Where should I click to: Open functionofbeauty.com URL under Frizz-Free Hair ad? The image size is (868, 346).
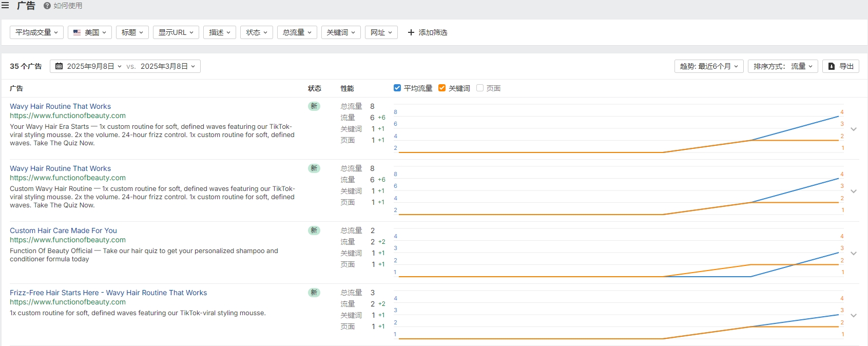click(x=68, y=302)
